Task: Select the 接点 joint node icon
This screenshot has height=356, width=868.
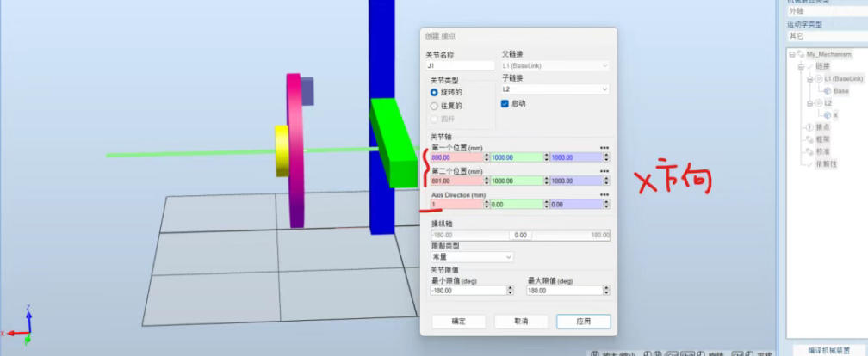Action: tap(809, 126)
